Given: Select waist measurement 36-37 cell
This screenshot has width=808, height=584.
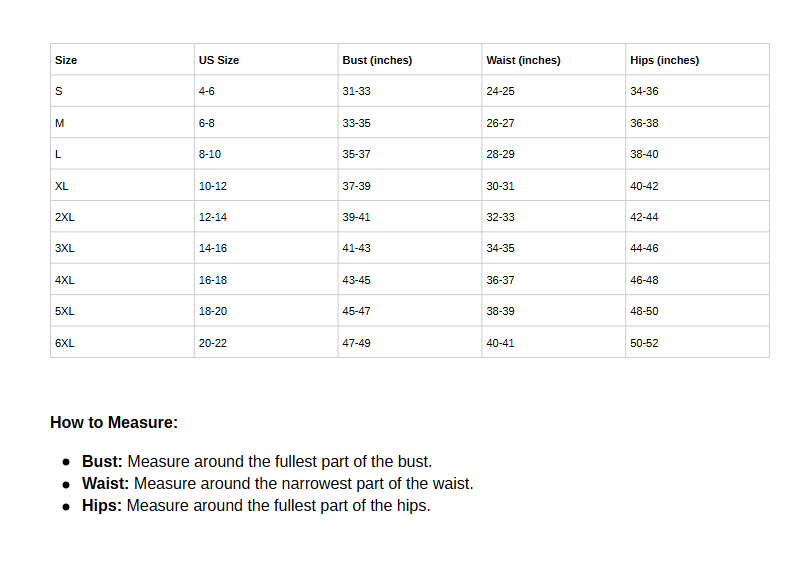Looking at the screenshot, I should click(553, 279).
